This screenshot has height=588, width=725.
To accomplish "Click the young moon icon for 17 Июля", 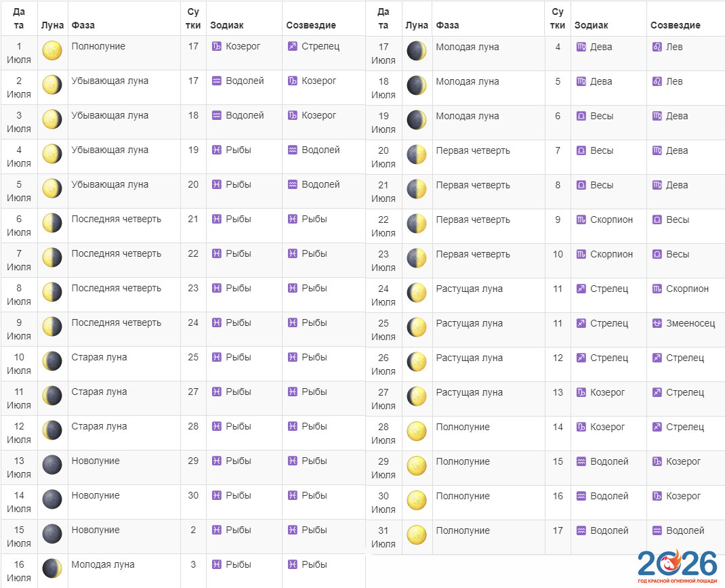I will coord(417,51).
